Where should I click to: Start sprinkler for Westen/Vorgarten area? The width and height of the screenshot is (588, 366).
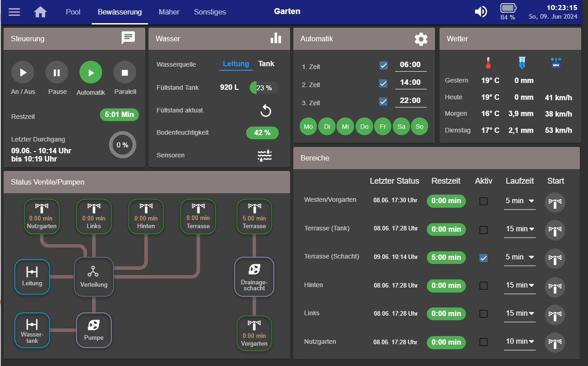555,202
